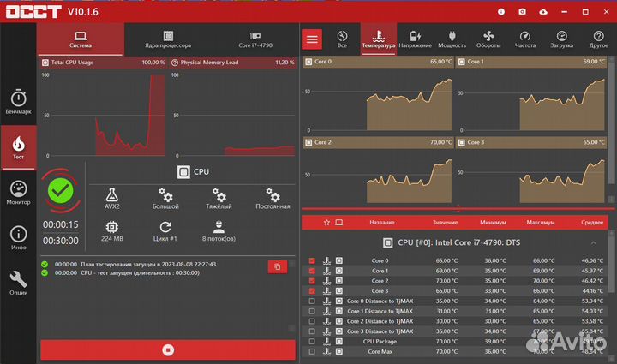
Task: Stop the running test
Action: [168, 349]
